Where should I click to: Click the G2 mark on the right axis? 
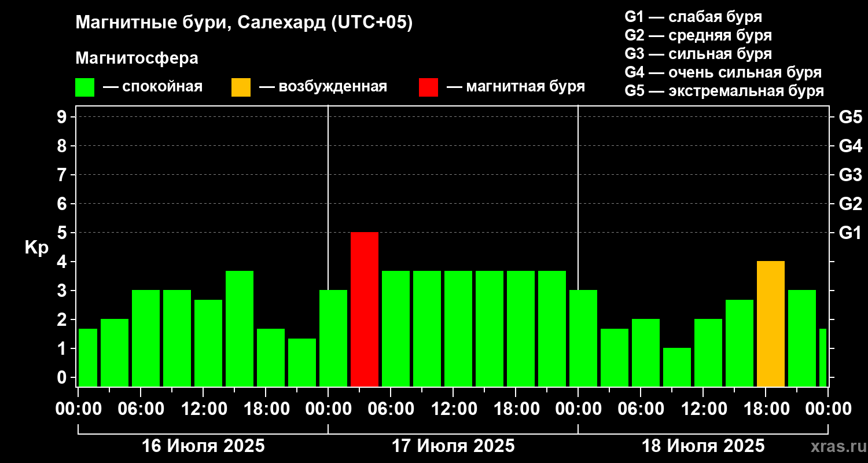850,204
